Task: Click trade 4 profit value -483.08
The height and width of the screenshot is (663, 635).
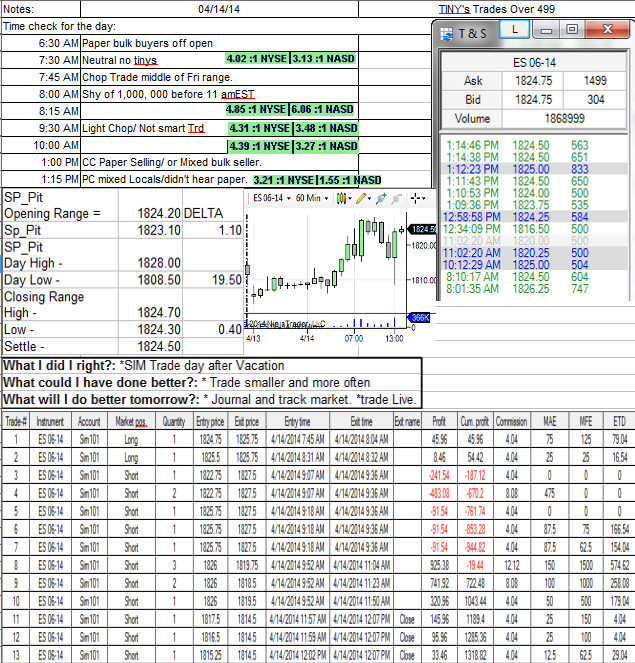Action: pos(439,493)
